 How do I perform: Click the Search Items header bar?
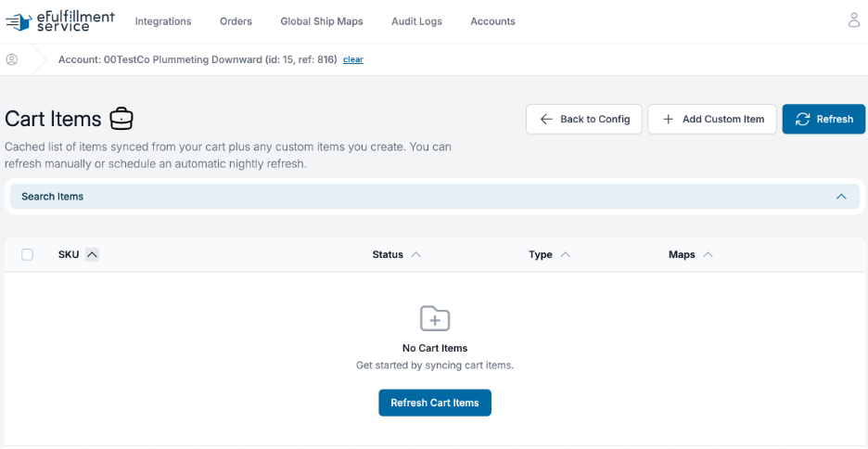point(435,197)
